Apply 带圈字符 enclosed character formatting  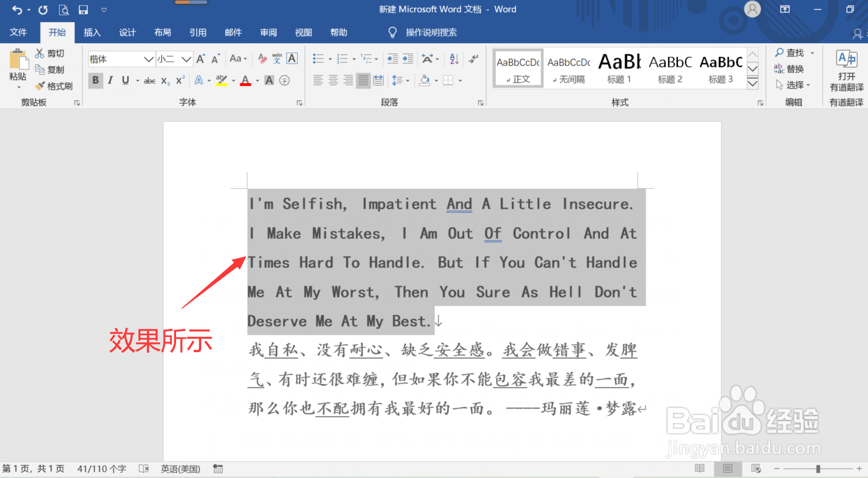click(x=285, y=80)
